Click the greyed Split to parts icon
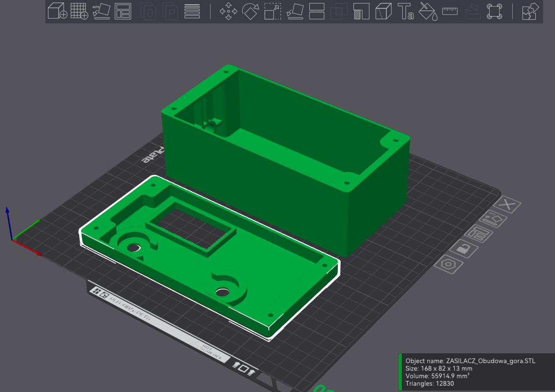This screenshot has height=392, width=555. [x=170, y=11]
